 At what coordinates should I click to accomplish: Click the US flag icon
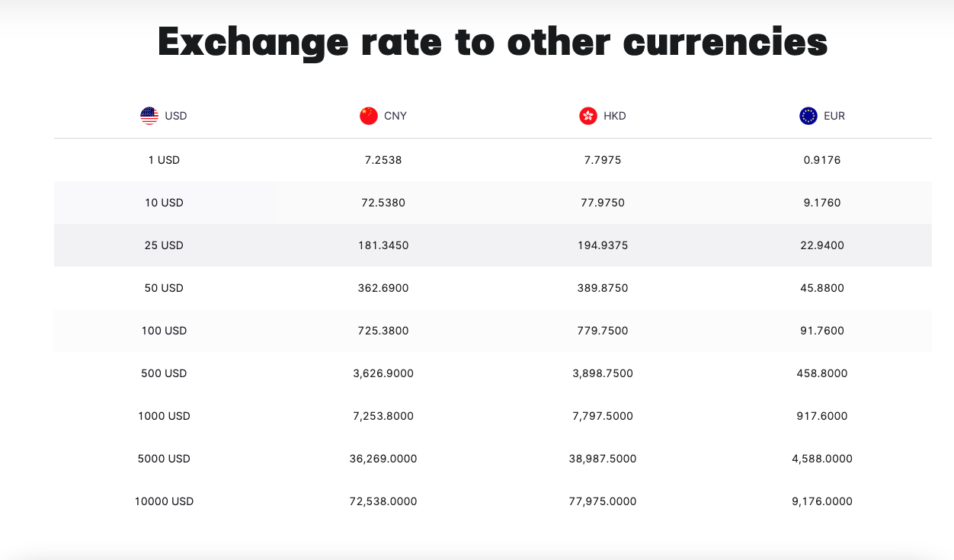pos(149,116)
